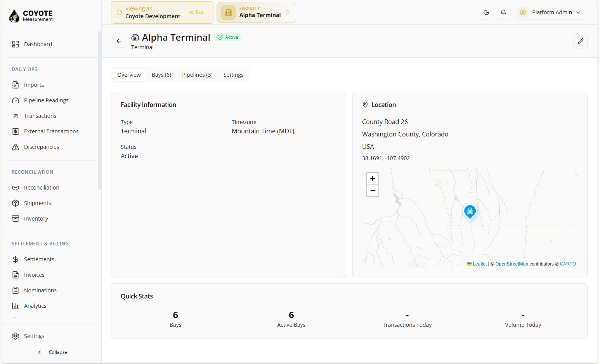The height and width of the screenshot is (364, 600).
Task: Click the Volume Today stat
Action: 523,319
